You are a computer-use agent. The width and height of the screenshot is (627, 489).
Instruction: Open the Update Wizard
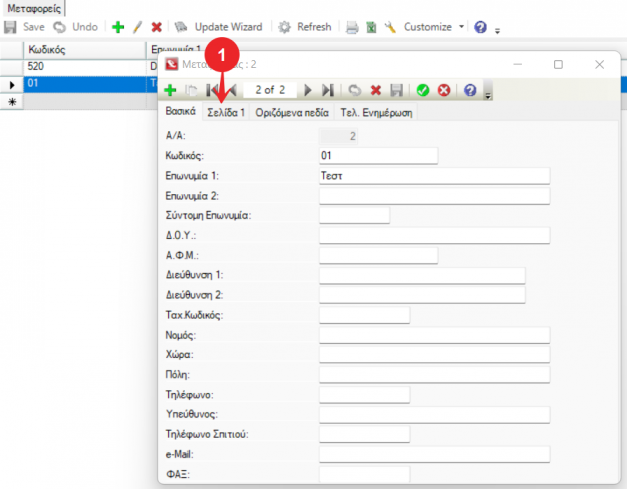pyautogui.click(x=219, y=27)
